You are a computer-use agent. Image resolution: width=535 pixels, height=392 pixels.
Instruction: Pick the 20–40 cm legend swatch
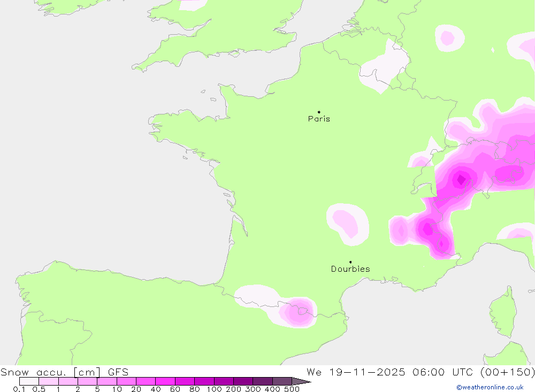[x=146, y=381]
